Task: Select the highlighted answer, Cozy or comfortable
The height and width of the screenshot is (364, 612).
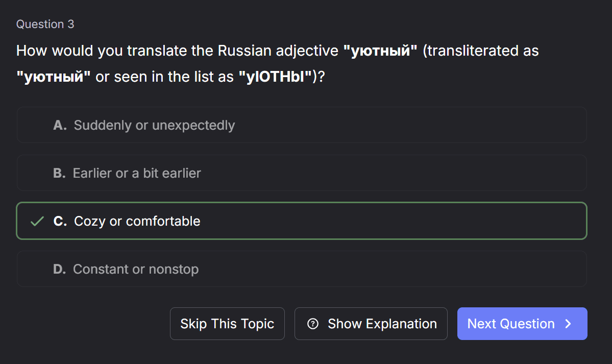Action: (x=302, y=221)
